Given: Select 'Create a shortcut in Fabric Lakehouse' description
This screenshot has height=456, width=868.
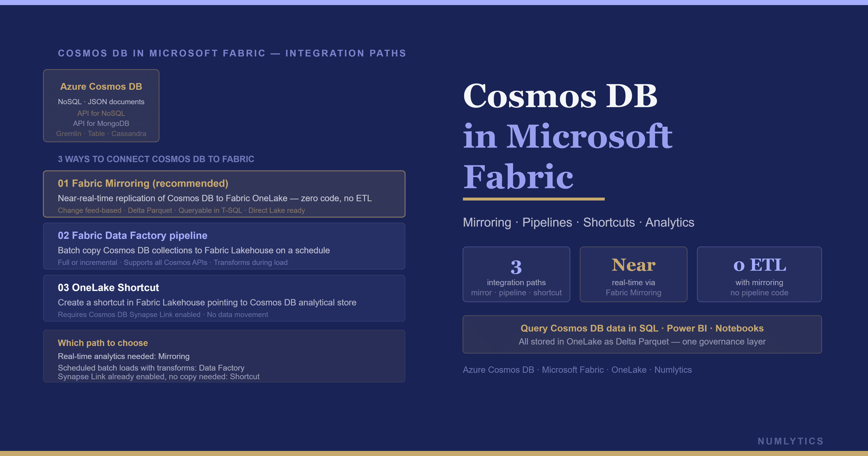Looking at the screenshot, I should click(207, 303).
